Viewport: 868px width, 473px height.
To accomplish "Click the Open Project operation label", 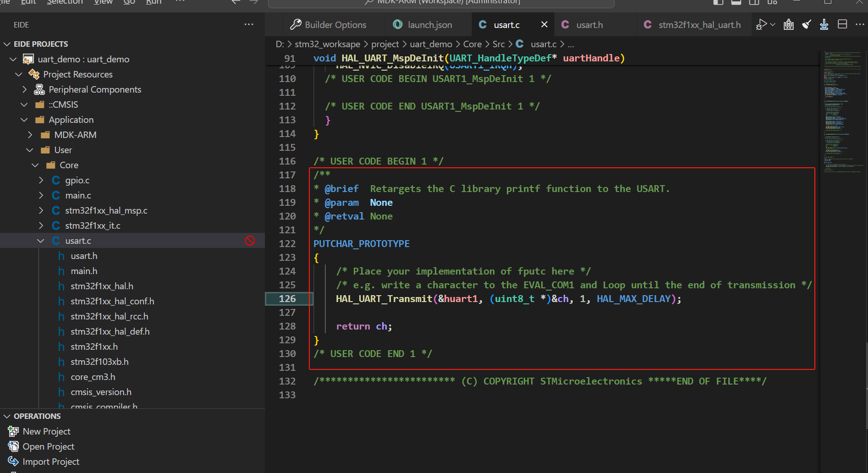I will click(x=48, y=446).
